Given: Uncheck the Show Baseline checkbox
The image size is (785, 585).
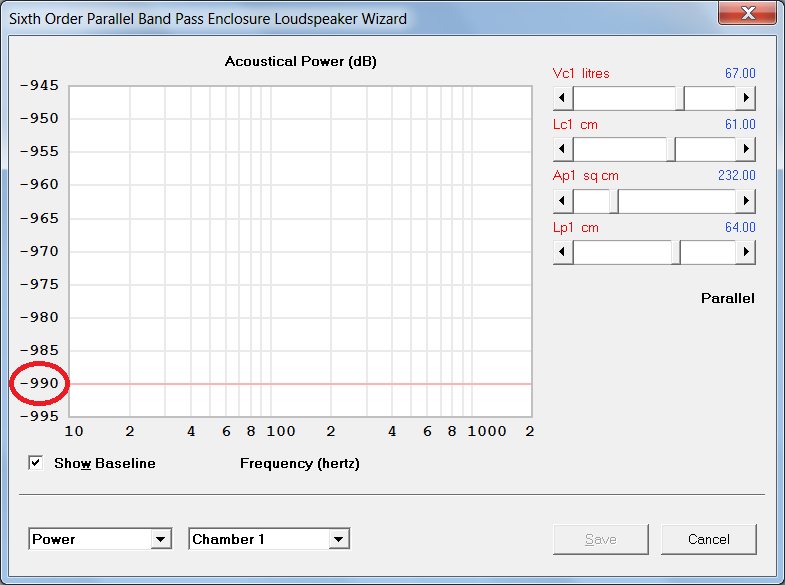Looking at the screenshot, I should (x=36, y=463).
